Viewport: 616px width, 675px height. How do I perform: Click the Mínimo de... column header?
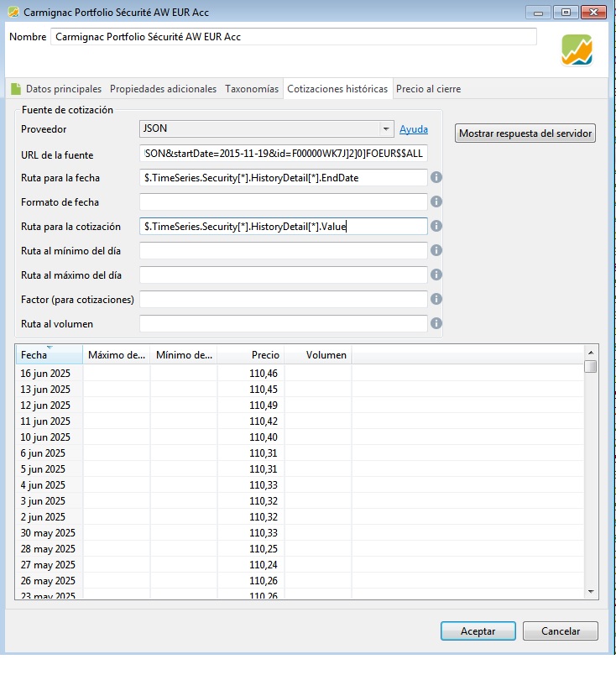coord(184,355)
